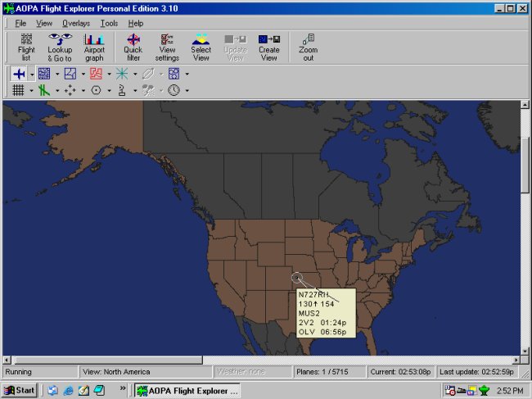Expand the arrow beside blue circles-pattern icon
Image resolution: width=532 pixels, height=399 pixels.
tap(187, 74)
